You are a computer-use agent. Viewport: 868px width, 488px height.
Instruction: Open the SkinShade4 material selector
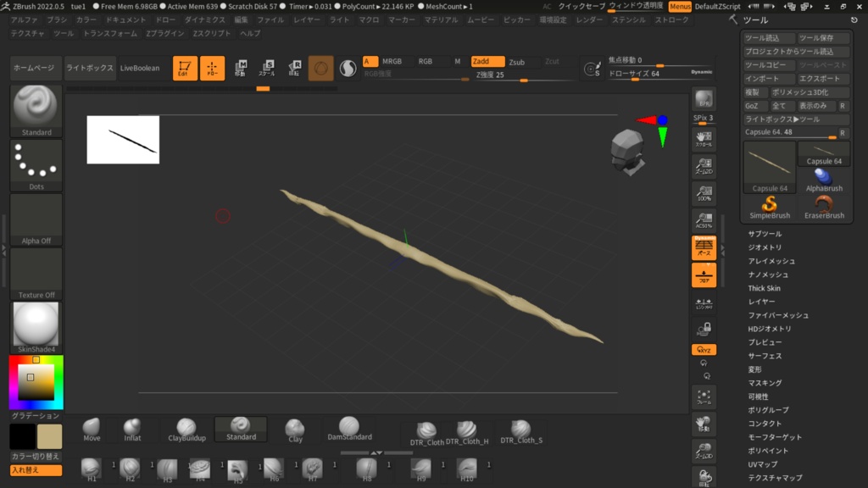coord(36,328)
